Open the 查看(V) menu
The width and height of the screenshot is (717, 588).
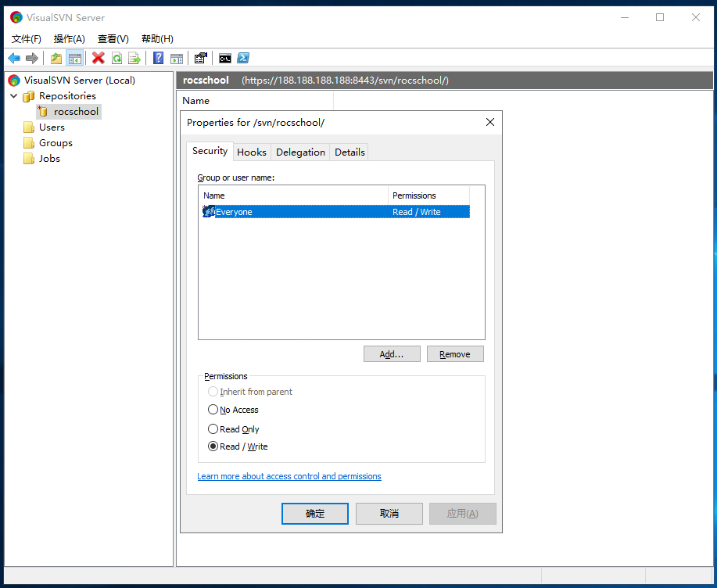pos(113,39)
